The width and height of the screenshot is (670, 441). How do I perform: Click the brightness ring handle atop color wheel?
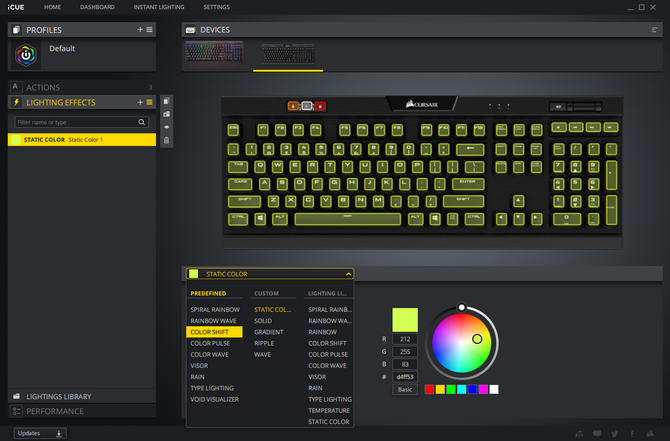click(461, 307)
